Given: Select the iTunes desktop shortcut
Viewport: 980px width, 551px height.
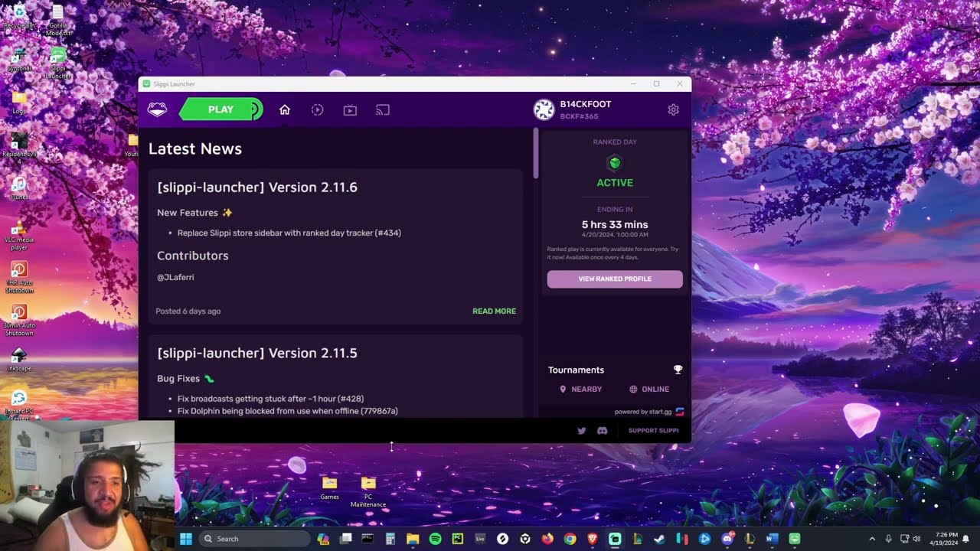Looking at the screenshot, I should tap(19, 188).
